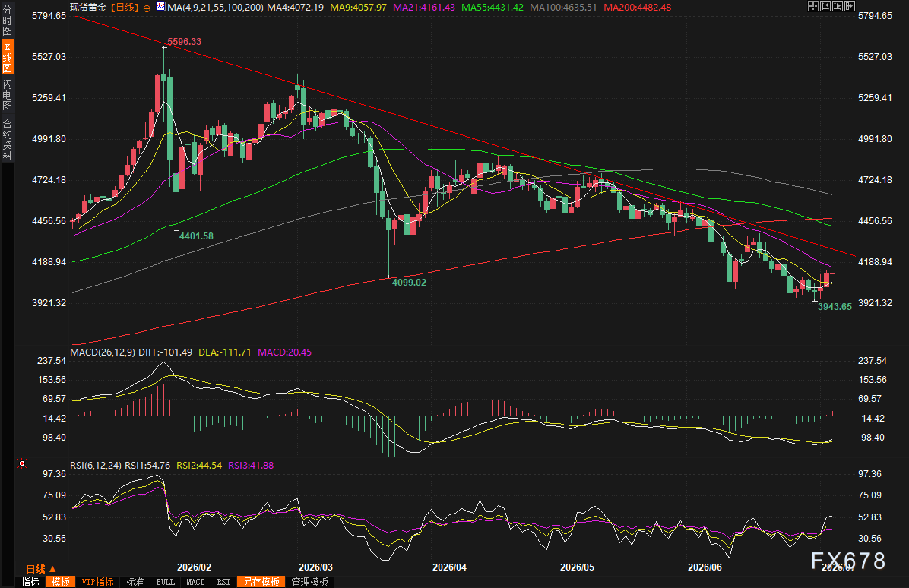
Task: Switch to 分时图 view in sidebar
Action: tap(7, 21)
